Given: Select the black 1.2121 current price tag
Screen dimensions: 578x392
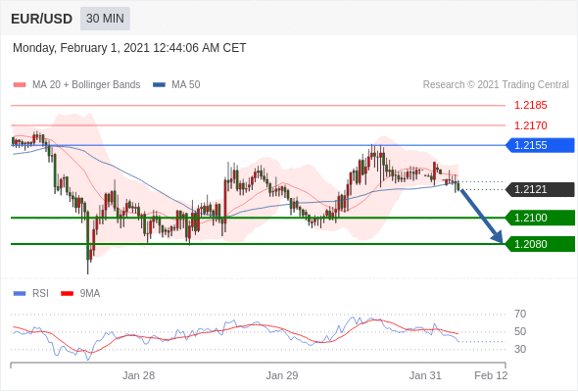Looking at the screenshot, I should click(x=540, y=189).
